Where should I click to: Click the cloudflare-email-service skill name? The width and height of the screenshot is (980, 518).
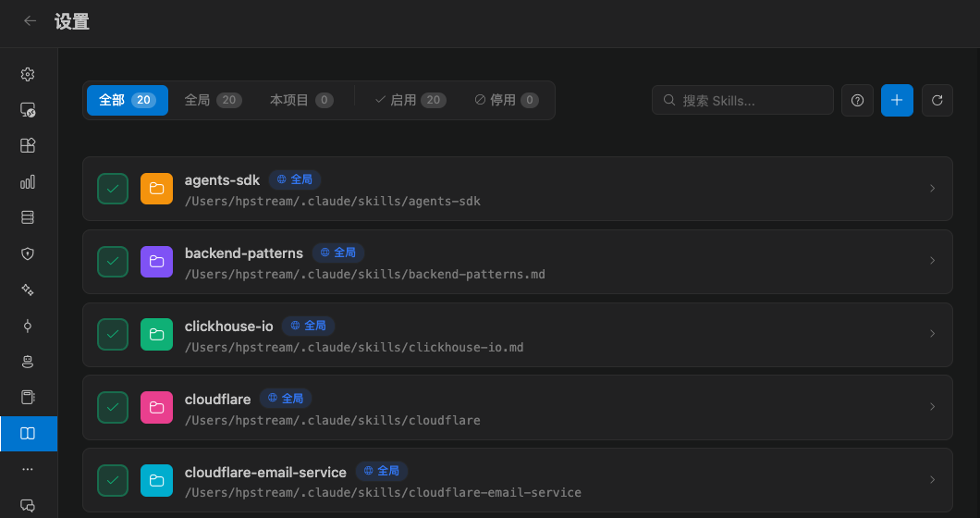[265, 473]
